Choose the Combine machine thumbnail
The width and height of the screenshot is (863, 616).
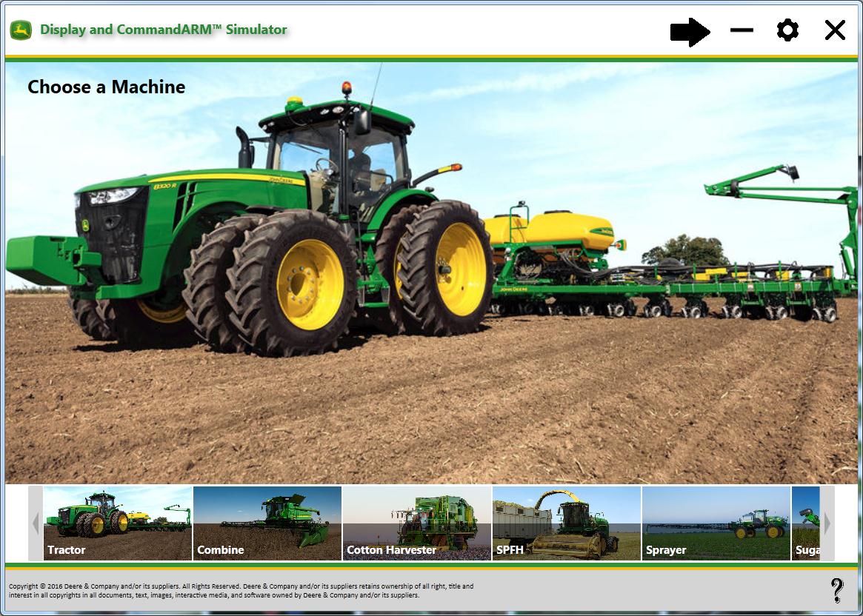pos(267,523)
